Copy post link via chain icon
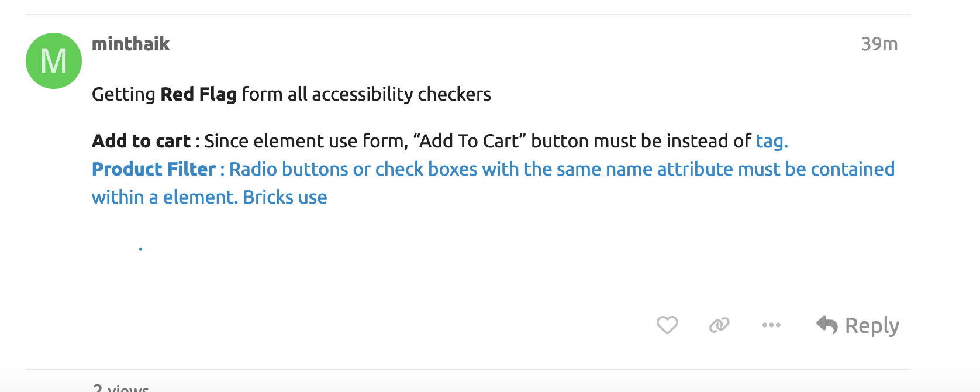Viewport: 980px width, 392px height. click(x=719, y=325)
